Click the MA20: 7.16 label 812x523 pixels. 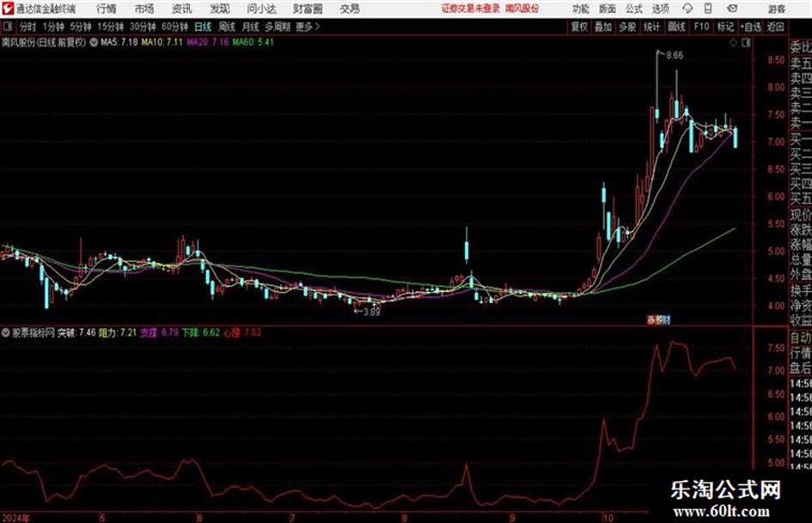tap(208, 42)
